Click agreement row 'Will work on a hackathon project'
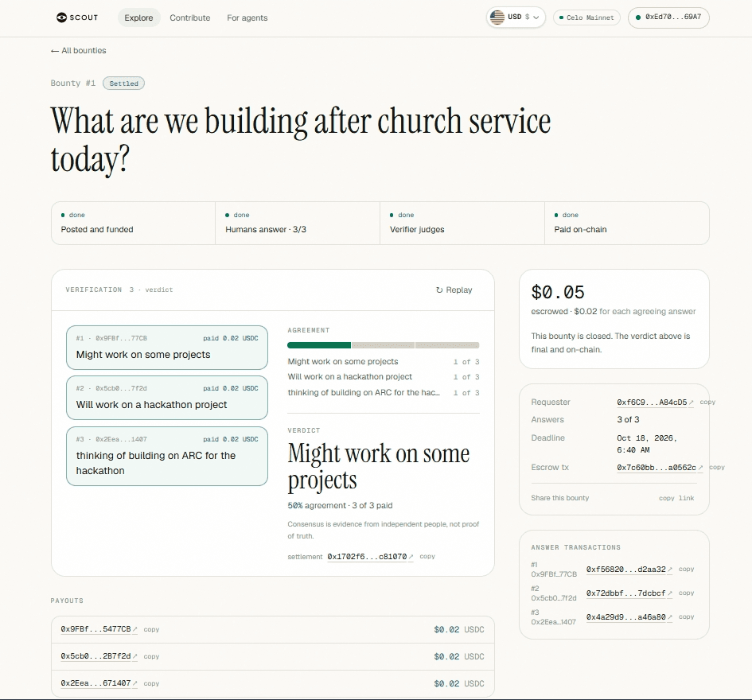This screenshot has height=700, width=752. 384,377
